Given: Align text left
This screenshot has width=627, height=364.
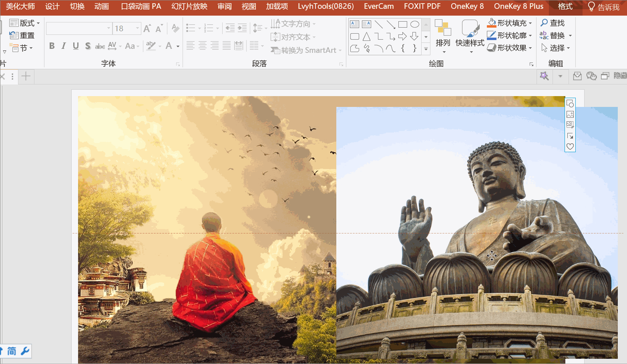Looking at the screenshot, I should pos(191,46).
